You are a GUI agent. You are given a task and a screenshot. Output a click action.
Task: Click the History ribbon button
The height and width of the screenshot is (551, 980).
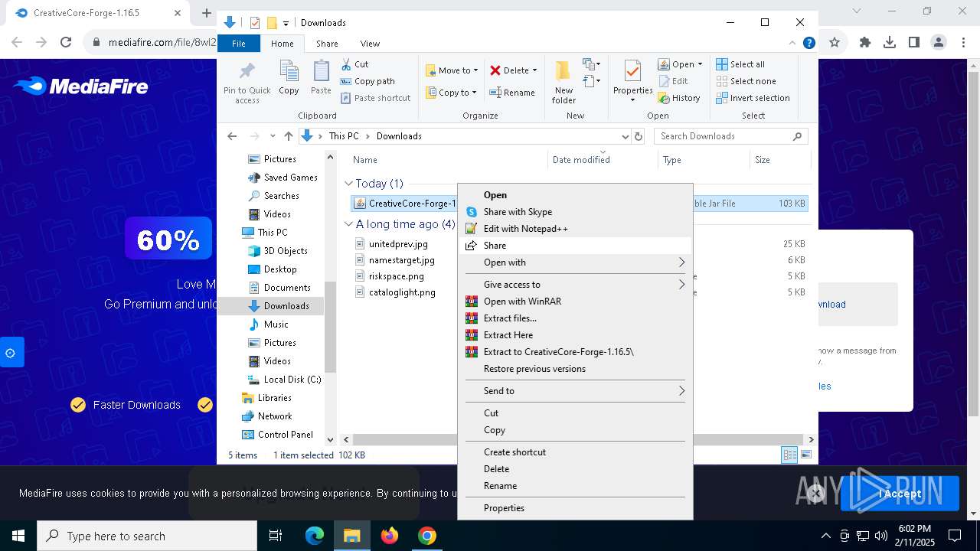pos(679,98)
